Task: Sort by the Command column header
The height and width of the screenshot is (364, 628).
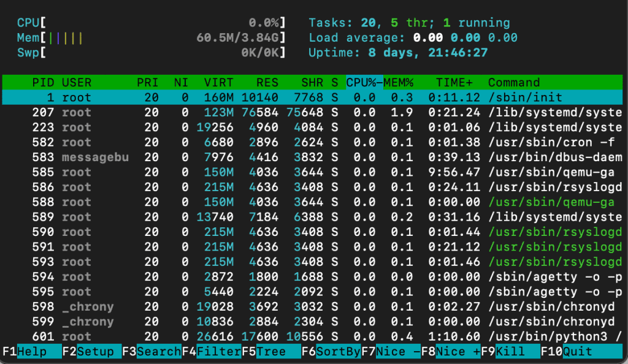Action: tap(513, 82)
